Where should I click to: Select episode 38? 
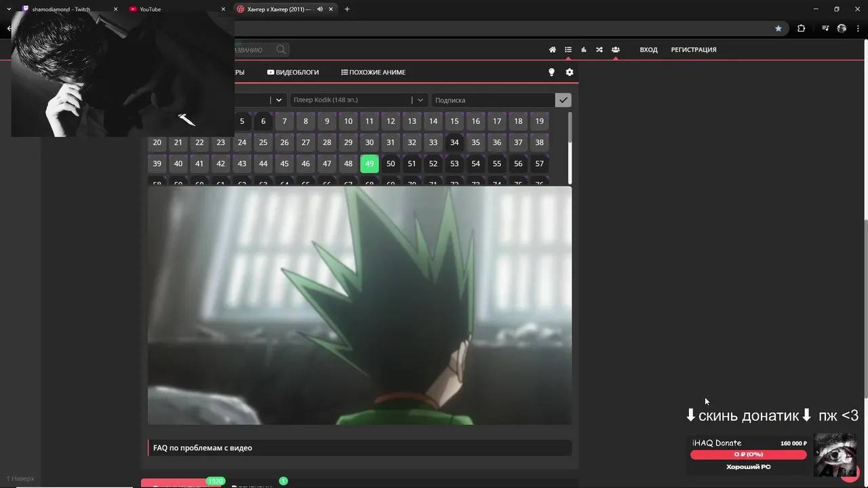coord(539,142)
